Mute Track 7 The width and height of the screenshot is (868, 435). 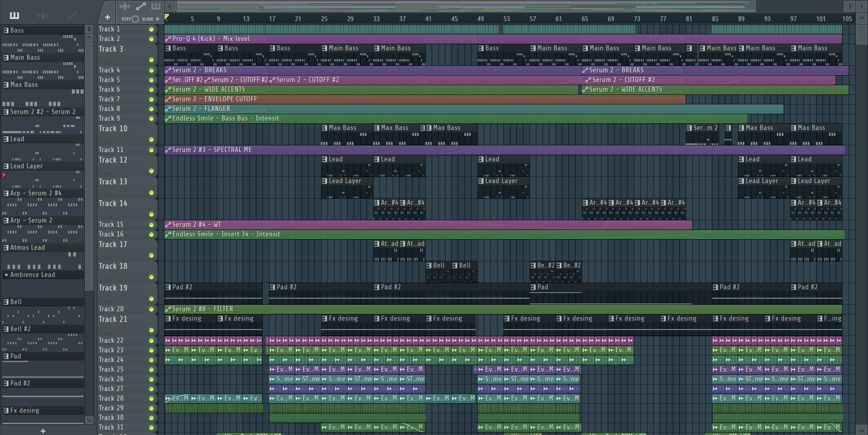click(x=151, y=100)
